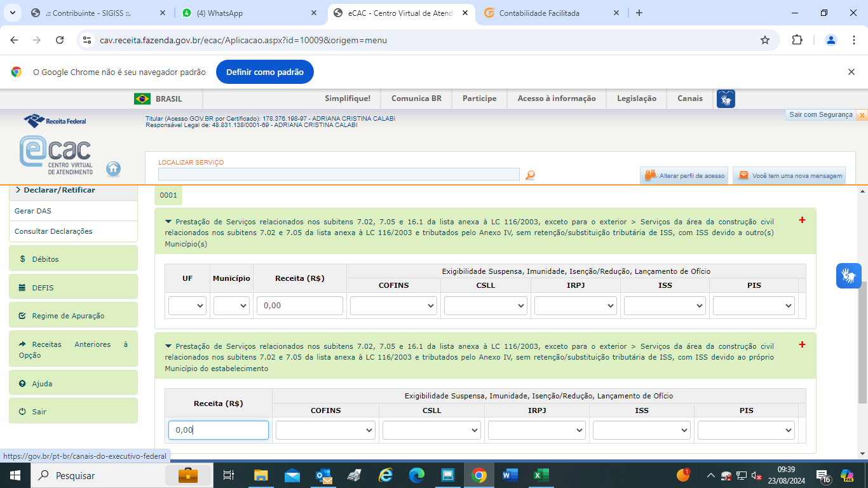
Task: Go back to the previous page
Action: [x=14, y=40]
